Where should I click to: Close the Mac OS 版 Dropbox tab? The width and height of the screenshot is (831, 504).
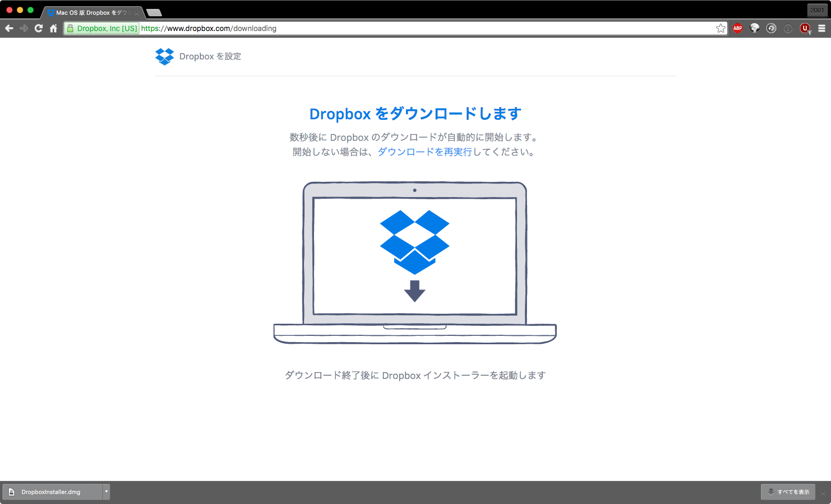click(x=137, y=13)
